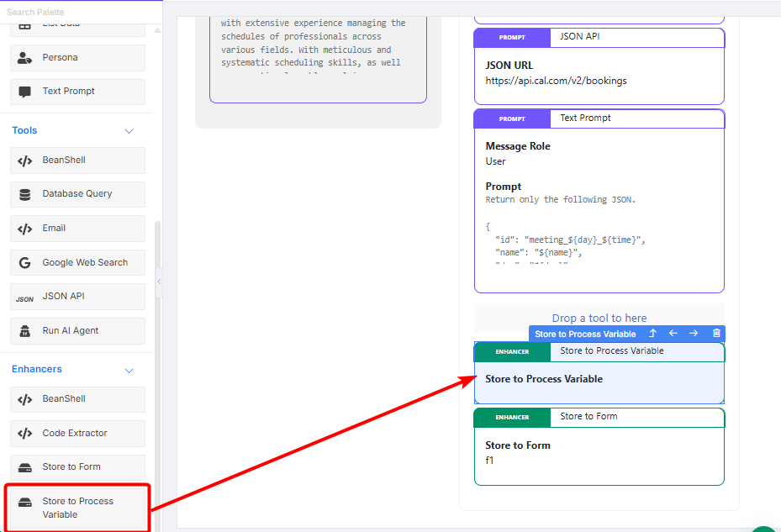
Task: Click the Google Web Search tool icon
Action: [25, 262]
